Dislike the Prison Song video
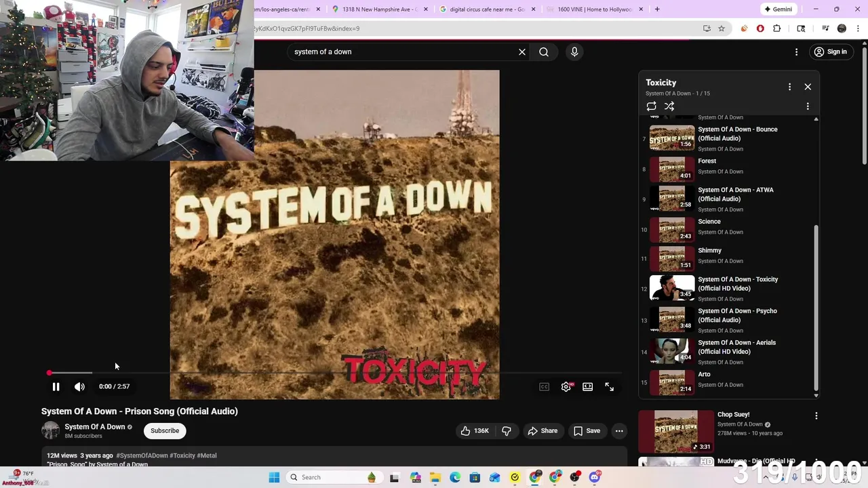 point(507,430)
